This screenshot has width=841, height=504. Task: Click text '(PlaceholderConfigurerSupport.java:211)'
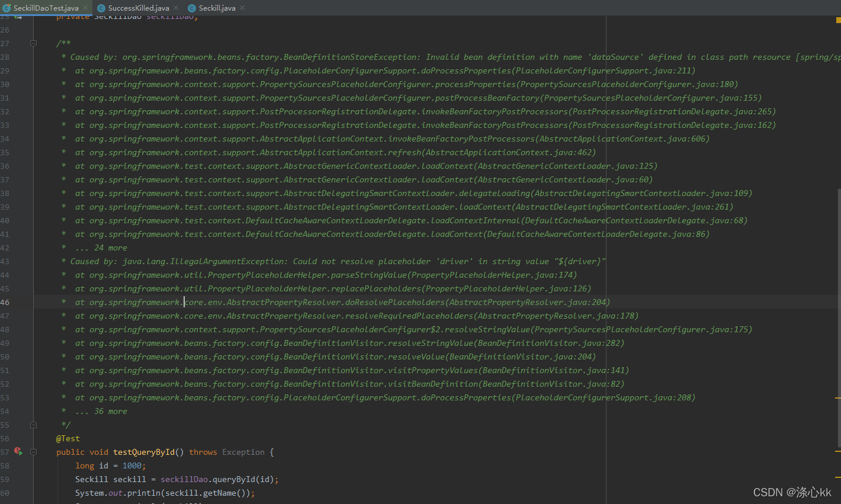pos(604,70)
